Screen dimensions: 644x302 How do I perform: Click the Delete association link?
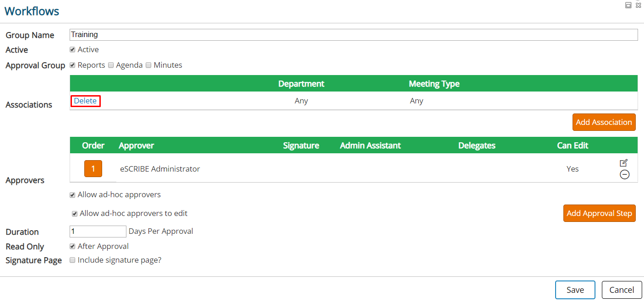click(x=85, y=101)
